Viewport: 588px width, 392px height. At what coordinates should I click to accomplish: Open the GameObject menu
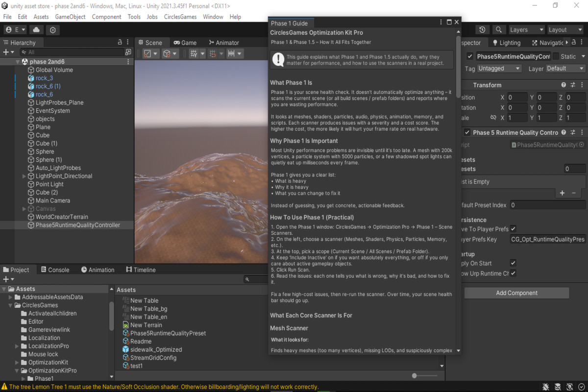(70, 17)
